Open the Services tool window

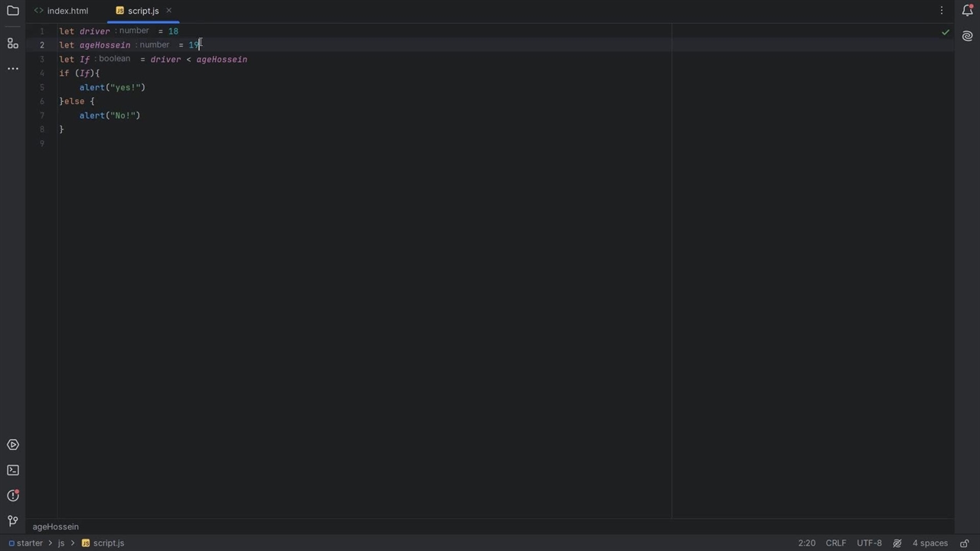tap(13, 445)
